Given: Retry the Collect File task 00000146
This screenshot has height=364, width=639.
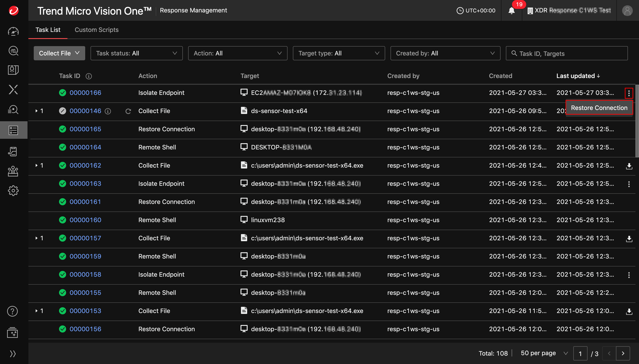Looking at the screenshot, I should (128, 111).
